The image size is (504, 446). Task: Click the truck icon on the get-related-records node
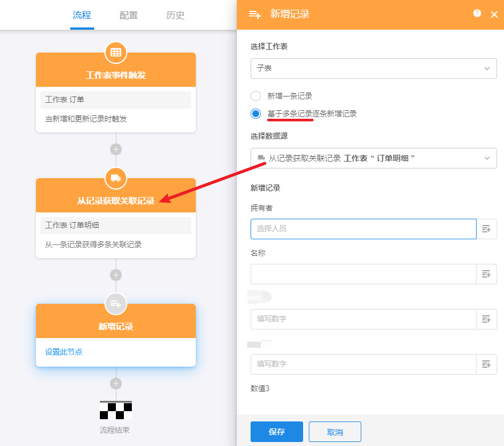tap(116, 178)
